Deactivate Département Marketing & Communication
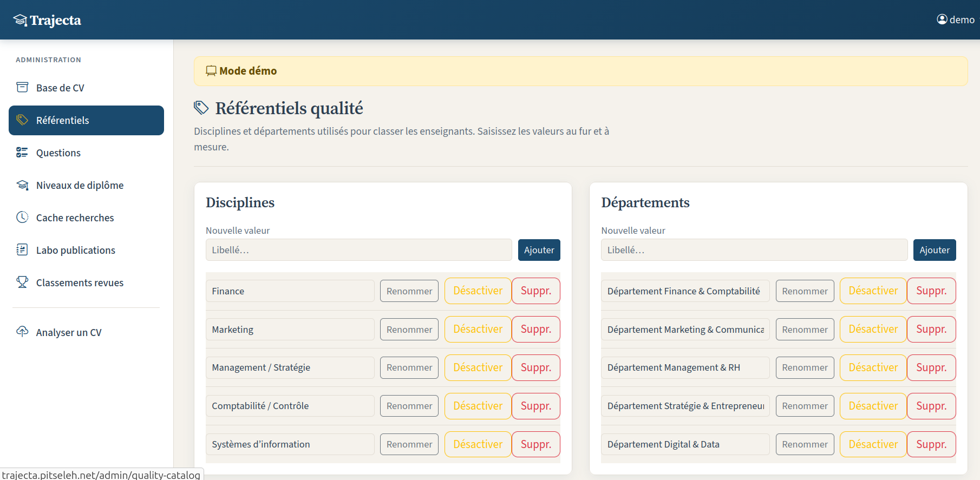Viewport: 980px width, 480px height. (873, 329)
